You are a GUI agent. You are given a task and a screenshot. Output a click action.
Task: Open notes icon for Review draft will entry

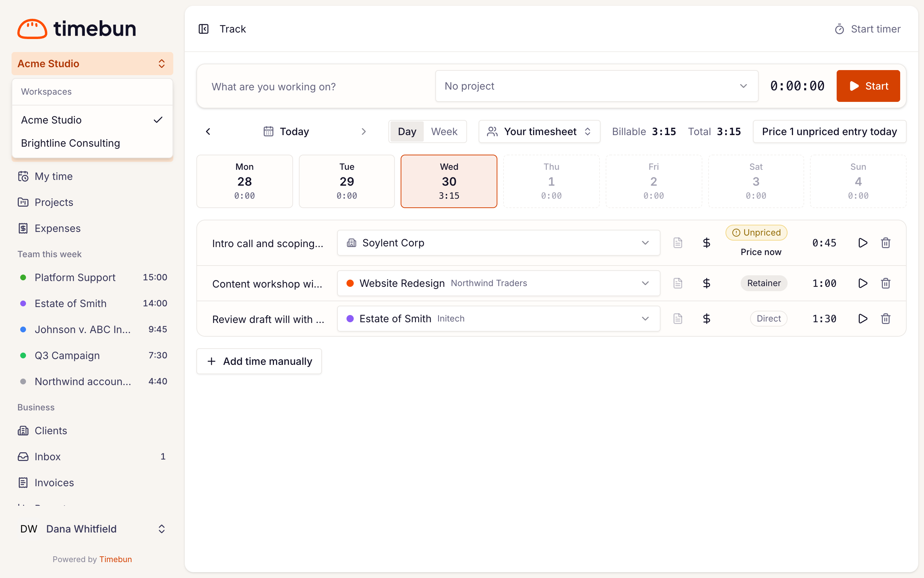coord(678,318)
